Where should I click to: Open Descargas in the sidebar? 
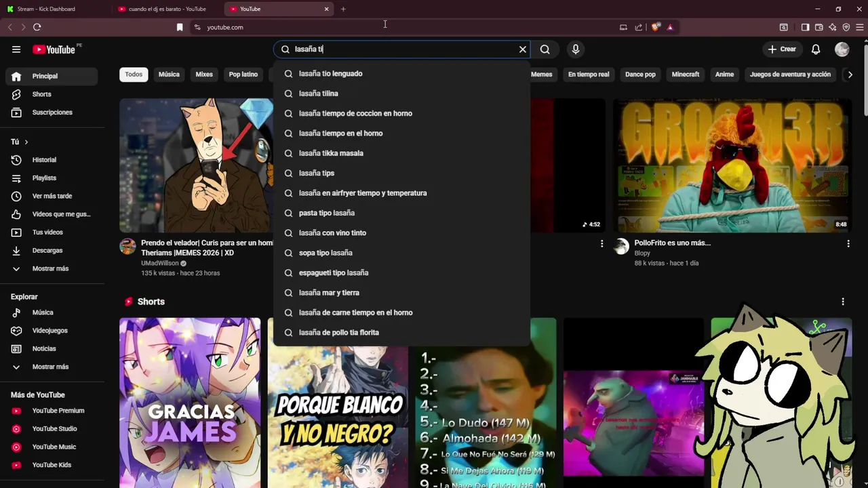point(52,251)
